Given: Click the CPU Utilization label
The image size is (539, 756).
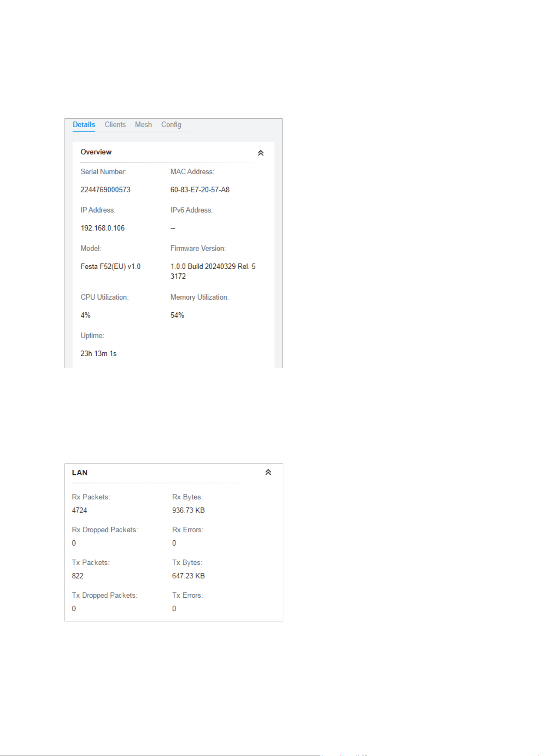Looking at the screenshot, I should [104, 297].
